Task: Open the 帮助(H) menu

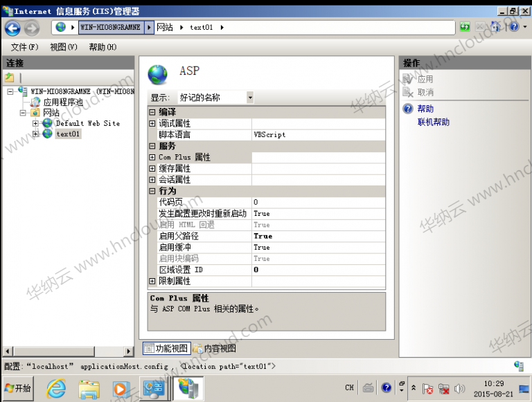Action: tap(103, 47)
